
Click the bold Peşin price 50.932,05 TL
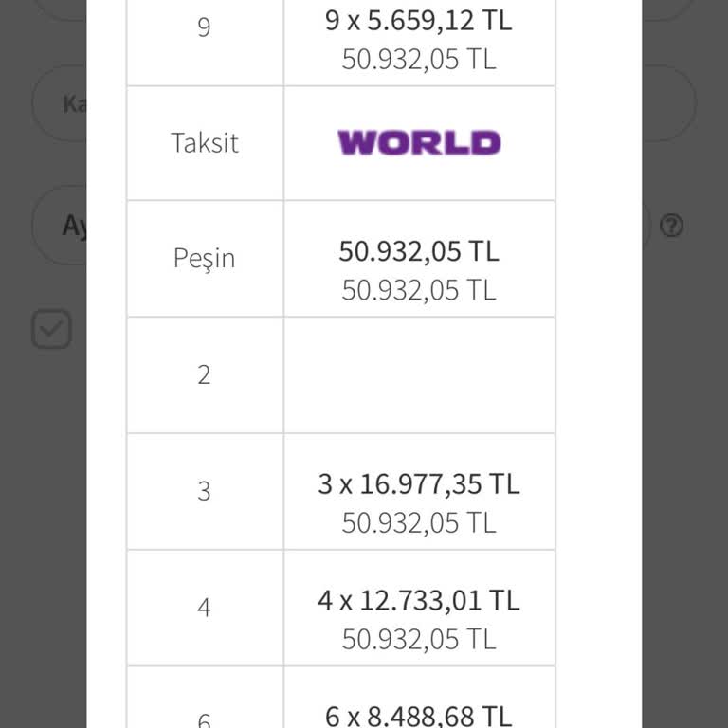pos(419,251)
